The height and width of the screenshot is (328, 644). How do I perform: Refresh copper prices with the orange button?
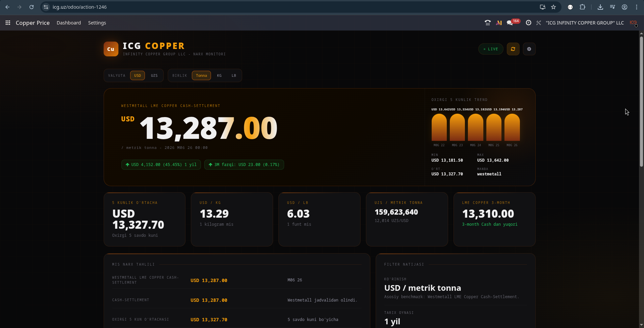coord(513,49)
